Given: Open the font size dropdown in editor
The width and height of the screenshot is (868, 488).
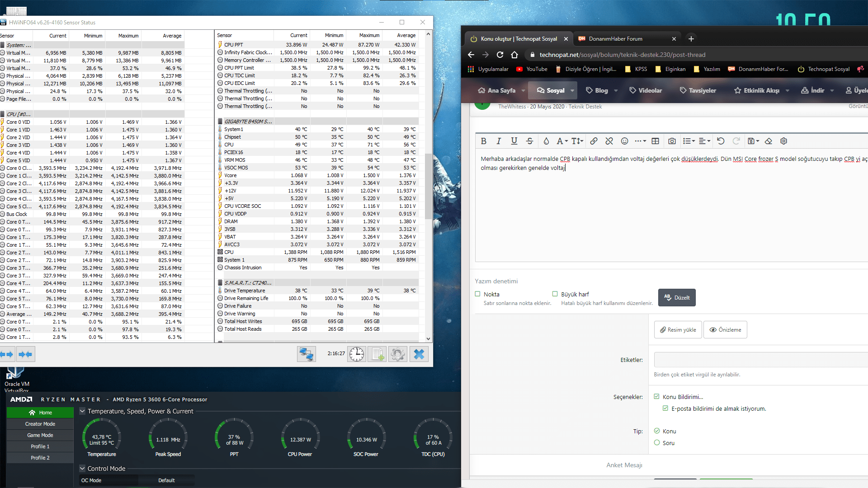Looking at the screenshot, I should tap(577, 141).
